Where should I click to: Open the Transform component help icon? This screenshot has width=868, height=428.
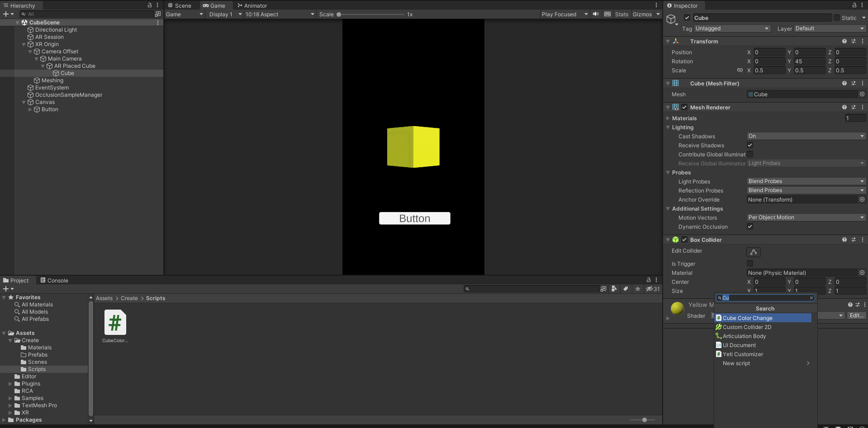844,41
